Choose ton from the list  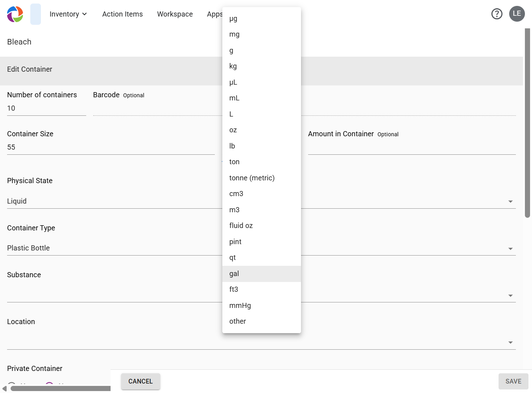tap(262, 162)
